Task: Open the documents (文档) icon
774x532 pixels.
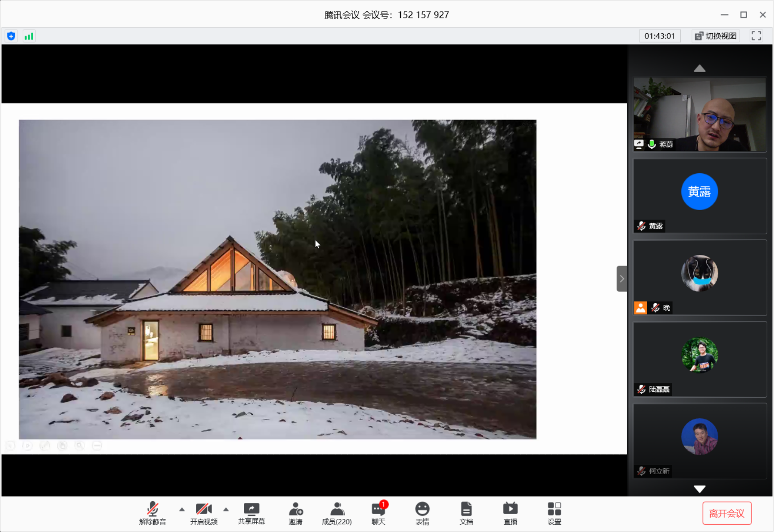Action: click(466, 513)
